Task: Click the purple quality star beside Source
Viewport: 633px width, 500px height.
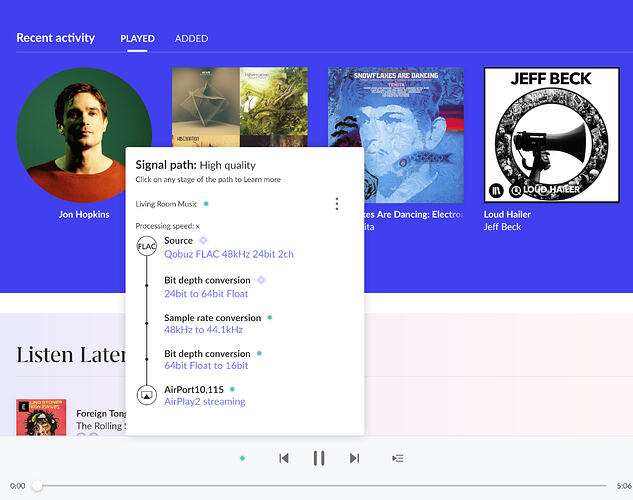Action: [x=203, y=241]
